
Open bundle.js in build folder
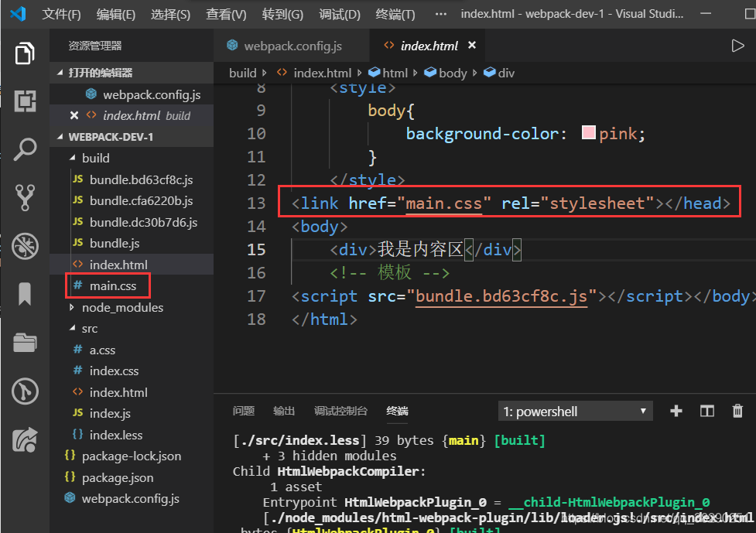coord(131,244)
